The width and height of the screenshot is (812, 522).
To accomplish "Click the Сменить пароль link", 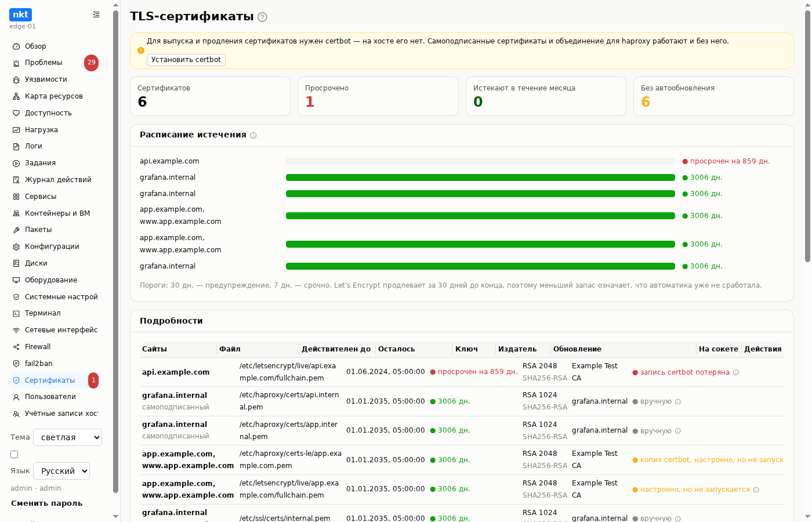I will click(46, 503).
